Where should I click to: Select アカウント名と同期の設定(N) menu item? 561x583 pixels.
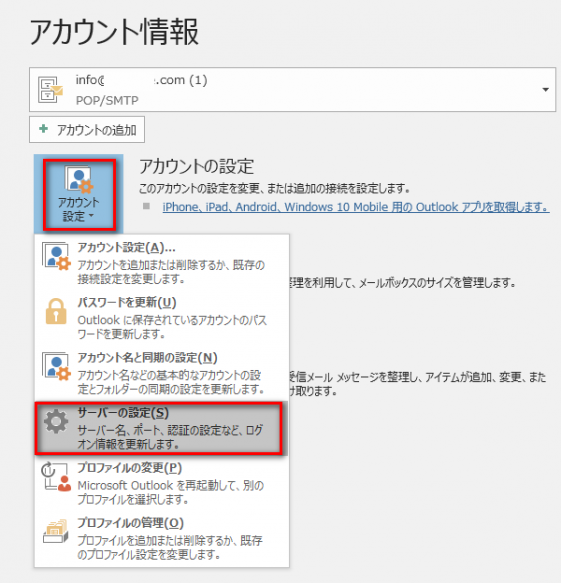pos(162,373)
